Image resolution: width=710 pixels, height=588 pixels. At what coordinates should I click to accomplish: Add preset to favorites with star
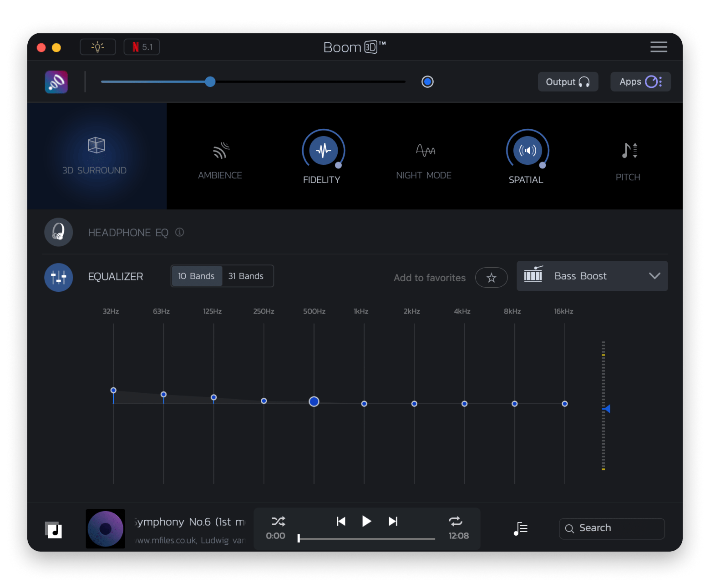point(491,278)
